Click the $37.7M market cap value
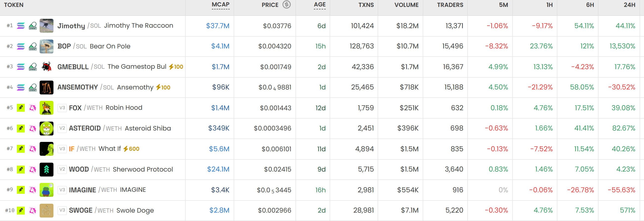The height and width of the screenshot is (221, 644). (218, 26)
